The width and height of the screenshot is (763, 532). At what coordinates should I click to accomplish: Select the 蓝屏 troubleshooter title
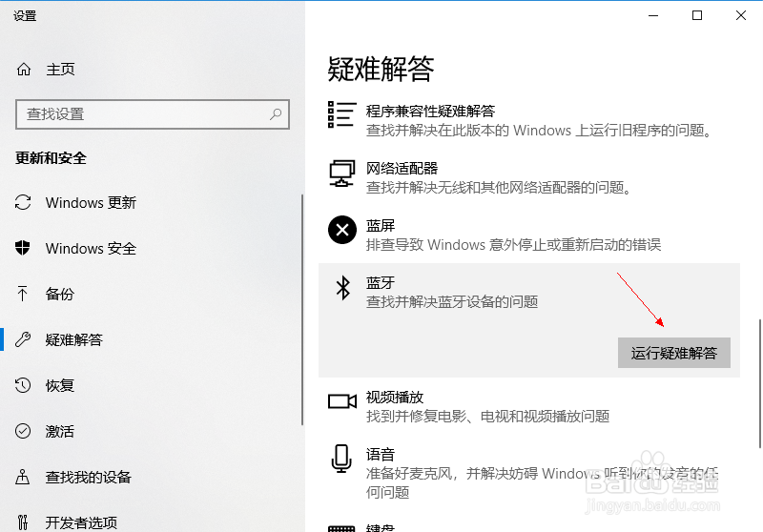pos(381,226)
